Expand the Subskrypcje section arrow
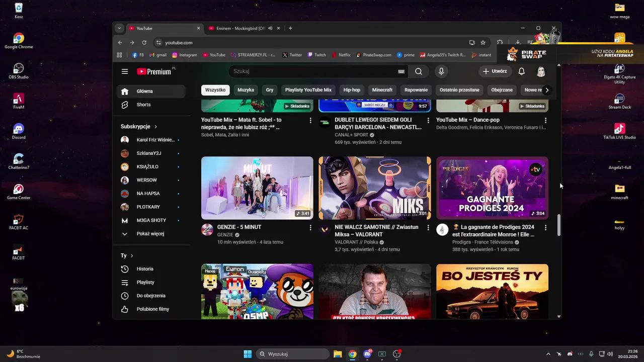This screenshot has width=644, height=362. (x=155, y=127)
